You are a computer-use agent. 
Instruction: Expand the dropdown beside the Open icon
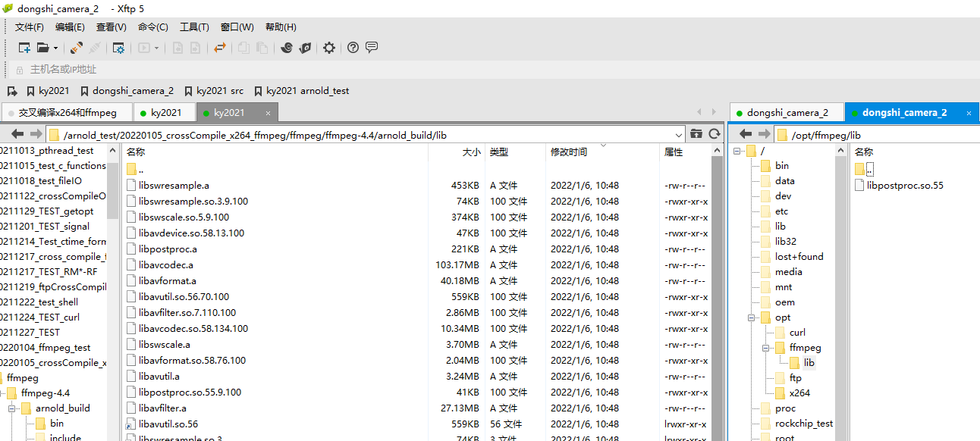tap(55, 47)
